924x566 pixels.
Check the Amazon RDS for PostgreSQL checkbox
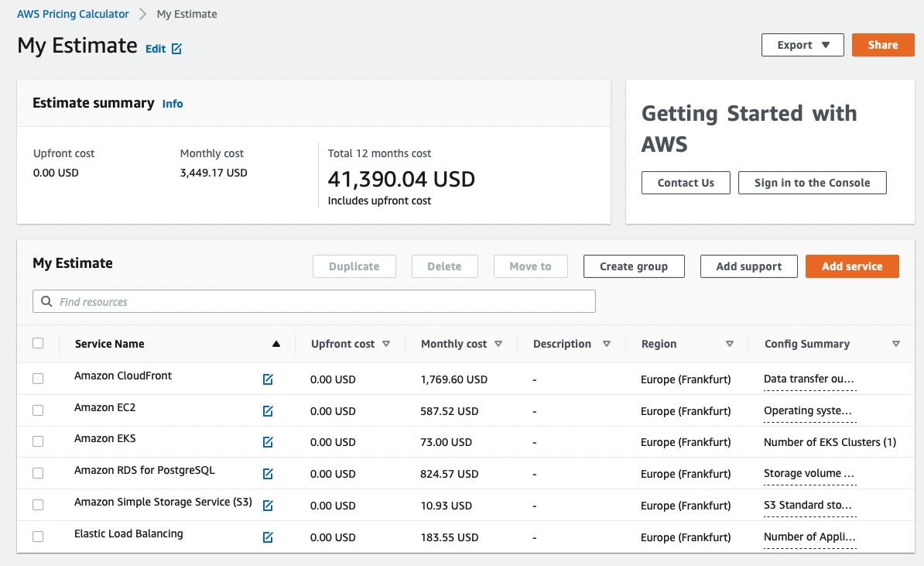38,473
